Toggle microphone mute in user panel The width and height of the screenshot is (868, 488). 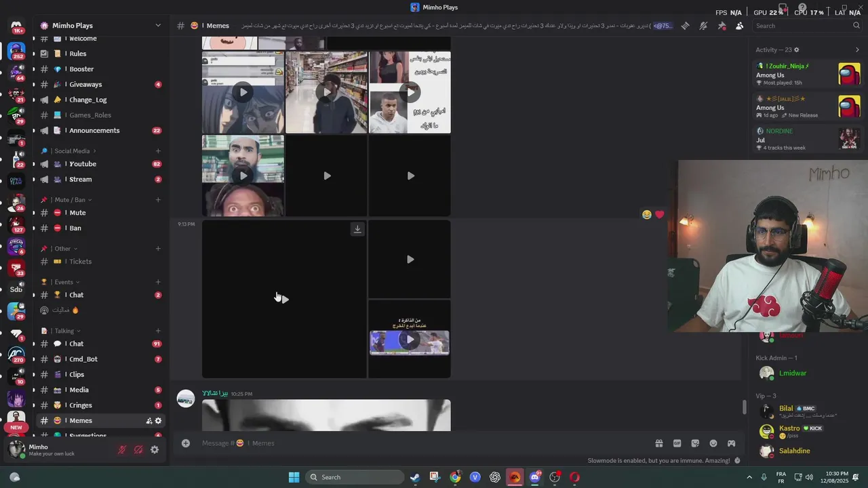pos(122,449)
